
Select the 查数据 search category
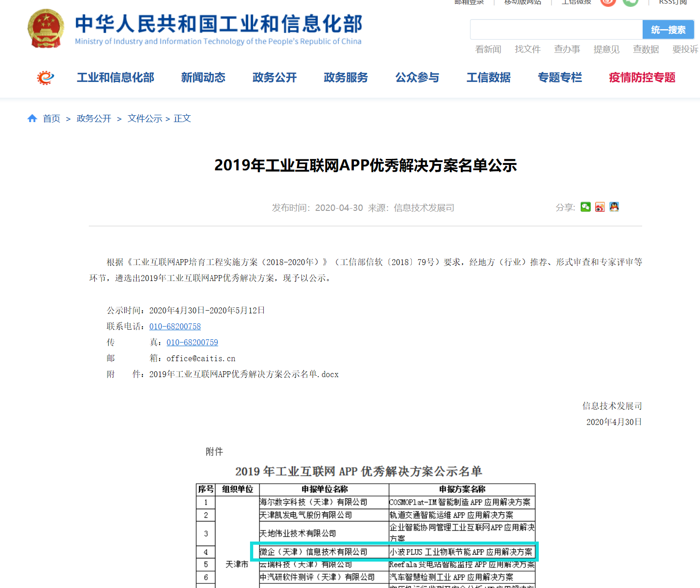point(645,49)
